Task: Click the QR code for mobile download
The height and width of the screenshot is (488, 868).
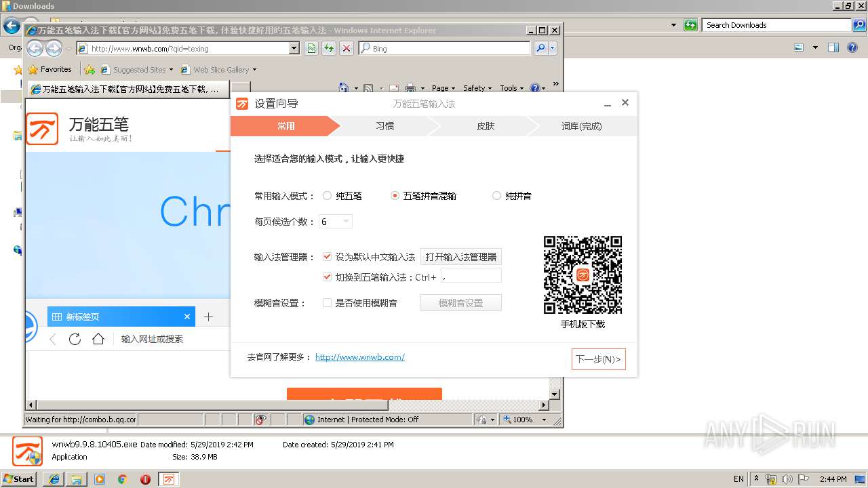Action: 583,274
